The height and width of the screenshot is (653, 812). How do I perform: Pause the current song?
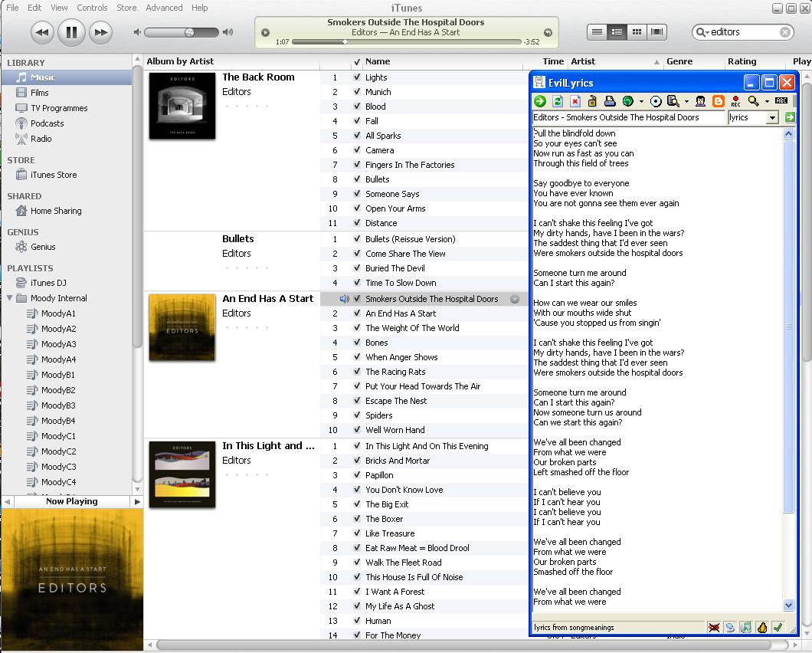click(71, 33)
